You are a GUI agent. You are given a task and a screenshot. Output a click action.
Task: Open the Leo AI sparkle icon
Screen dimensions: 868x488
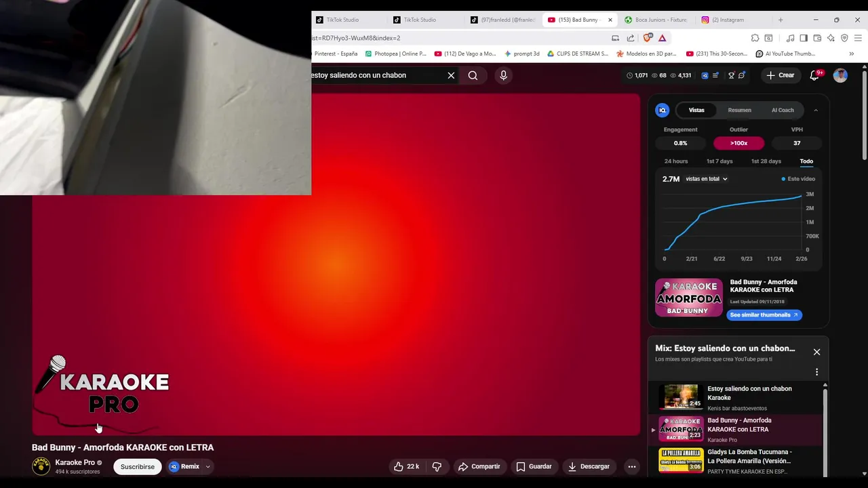[831, 38]
